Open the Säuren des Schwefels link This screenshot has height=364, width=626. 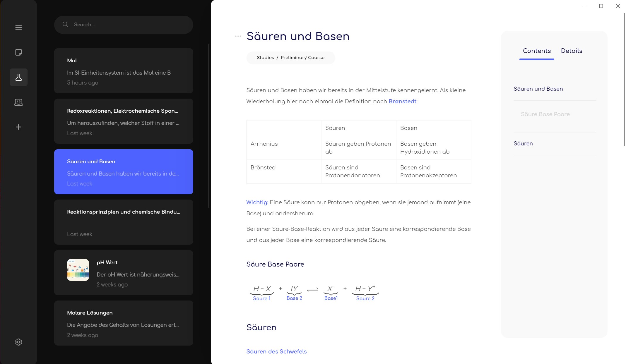tap(276, 352)
